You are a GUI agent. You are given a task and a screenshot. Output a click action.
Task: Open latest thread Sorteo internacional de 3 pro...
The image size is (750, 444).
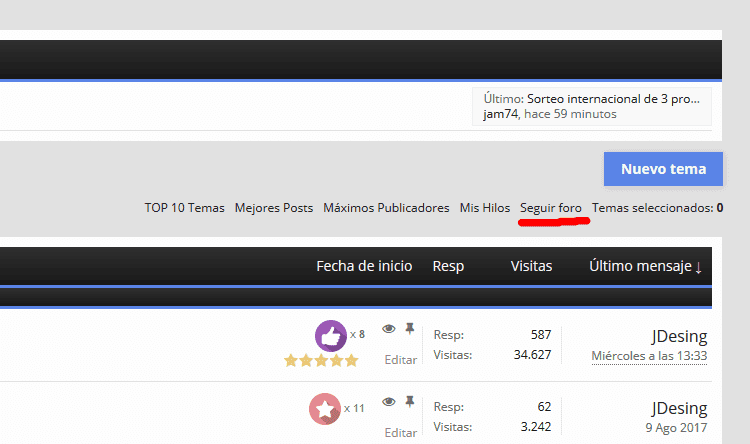(x=613, y=99)
